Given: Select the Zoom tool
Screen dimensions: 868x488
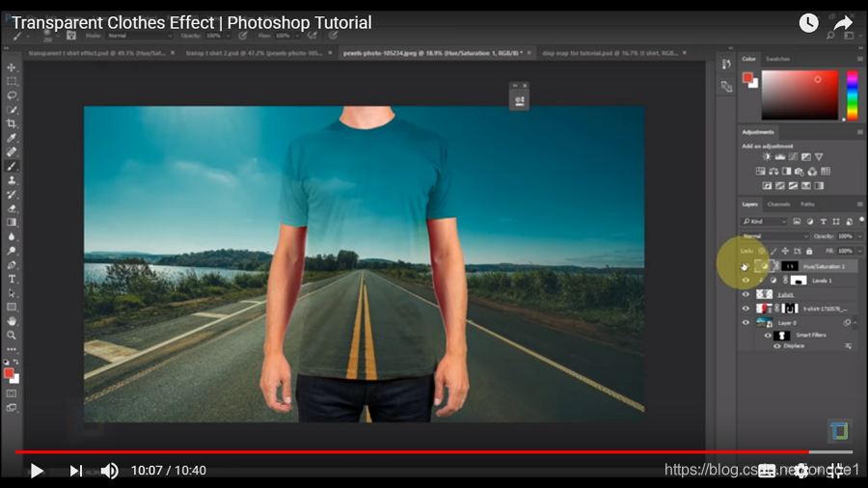Looking at the screenshot, I should pos(12,336).
